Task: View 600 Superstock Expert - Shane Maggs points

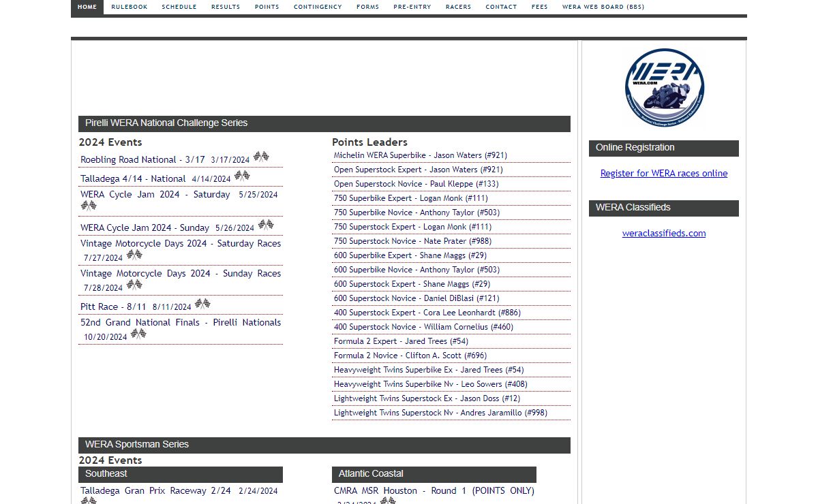Action: [x=412, y=284]
